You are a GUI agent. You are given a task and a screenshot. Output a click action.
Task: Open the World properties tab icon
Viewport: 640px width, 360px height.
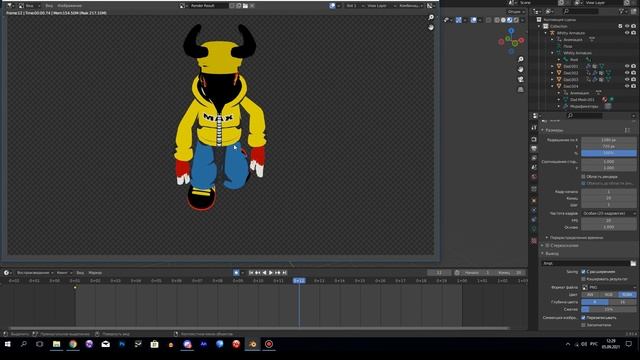(534, 177)
